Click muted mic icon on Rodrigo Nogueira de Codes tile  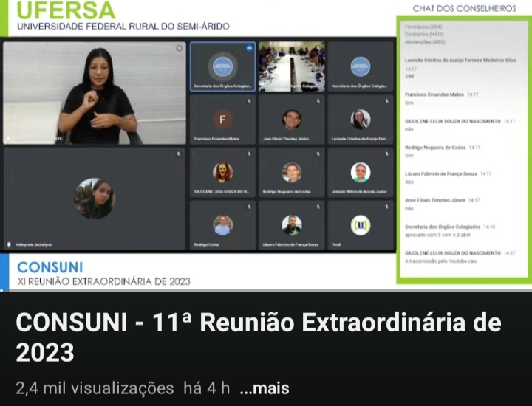pos(318,154)
